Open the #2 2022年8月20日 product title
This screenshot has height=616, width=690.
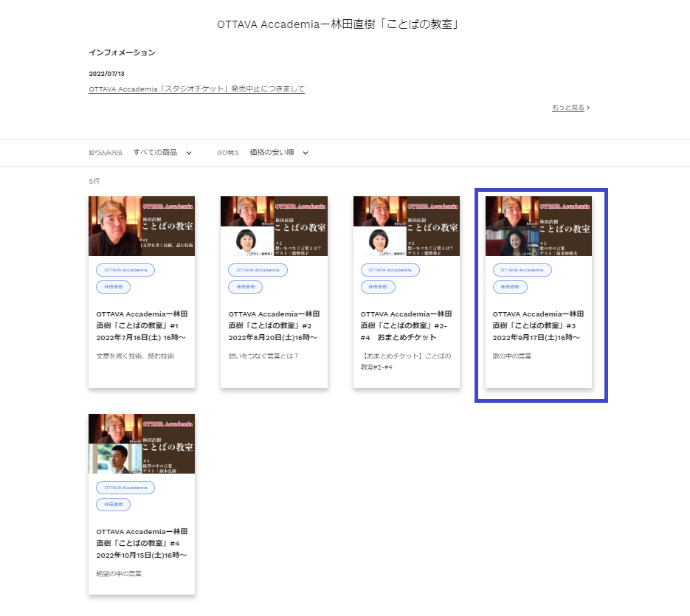(273, 325)
